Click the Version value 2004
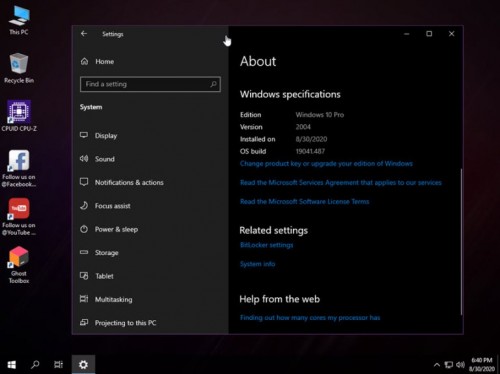 tap(303, 127)
